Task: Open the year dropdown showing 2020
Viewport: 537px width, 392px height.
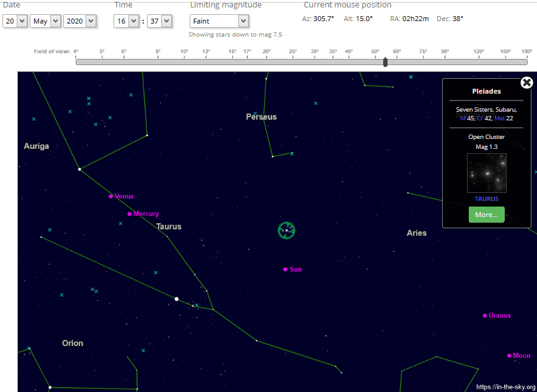Action: coord(80,21)
